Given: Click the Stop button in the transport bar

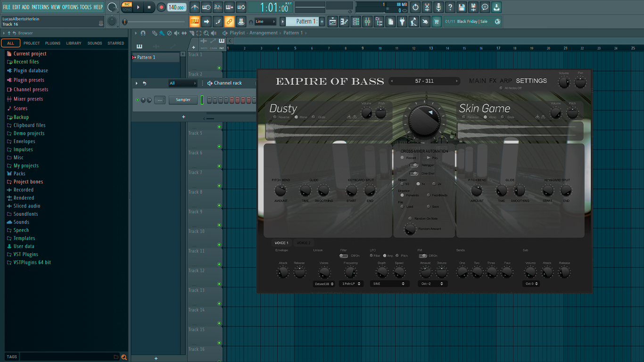Looking at the screenshot, I should coord(149,7).
